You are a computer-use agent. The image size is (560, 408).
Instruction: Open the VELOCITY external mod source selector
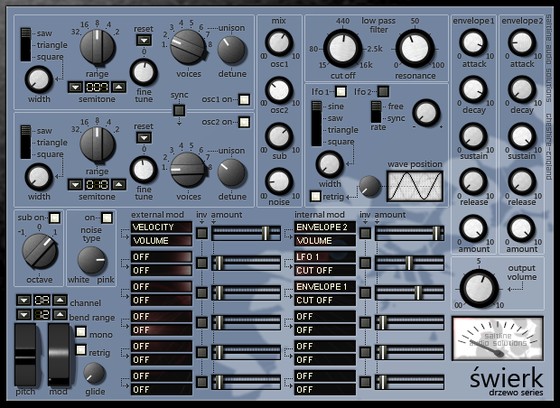click(x=161, y=227)
